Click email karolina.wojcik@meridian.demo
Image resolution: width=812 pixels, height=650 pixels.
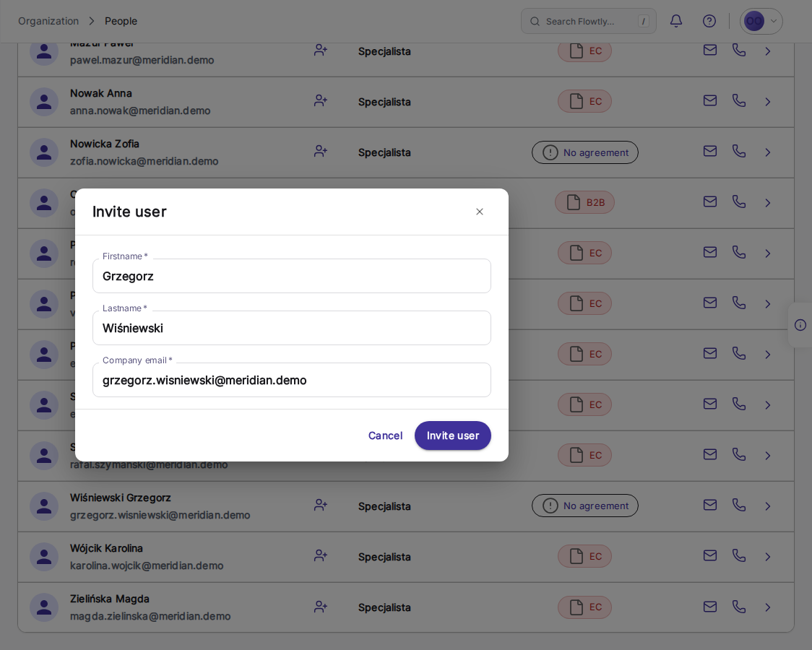(147, 565)
